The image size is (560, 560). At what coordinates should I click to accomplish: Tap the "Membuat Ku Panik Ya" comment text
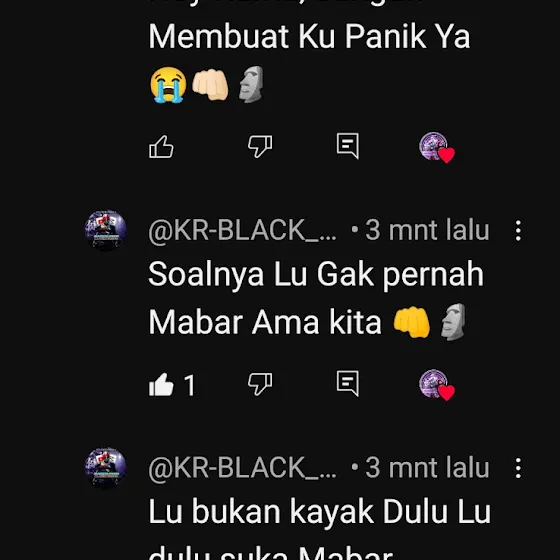[309, 36]
